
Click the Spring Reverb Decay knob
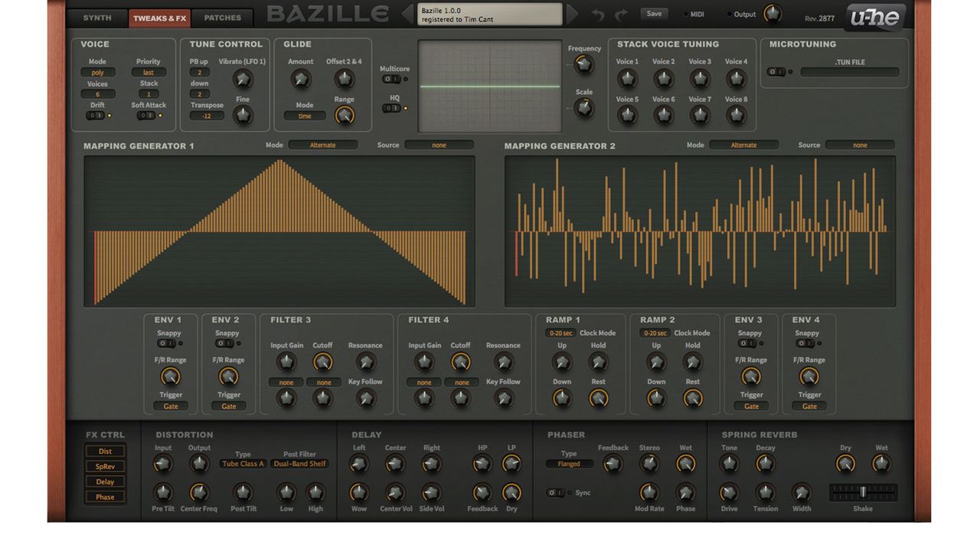point(766,464)
